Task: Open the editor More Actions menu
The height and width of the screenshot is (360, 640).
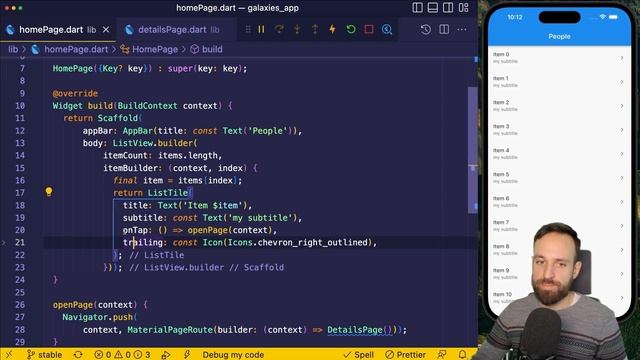Action: pyautogui.click(x=462, y=29)
